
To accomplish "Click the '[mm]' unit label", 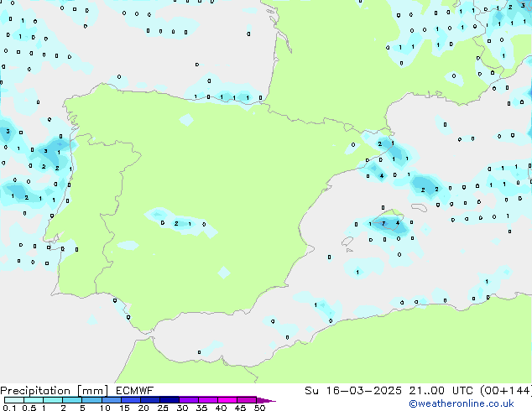I will [x=92, y=391].
